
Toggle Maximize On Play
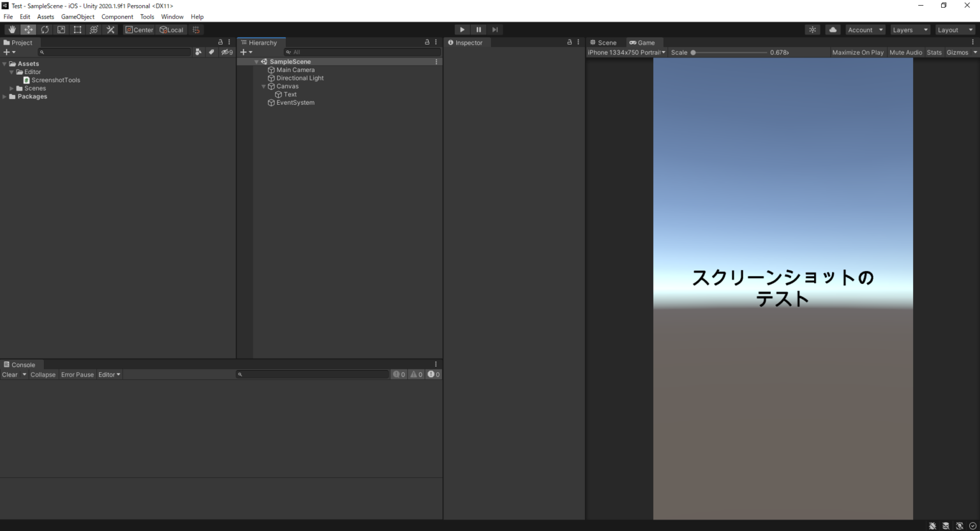pos(857,52)
